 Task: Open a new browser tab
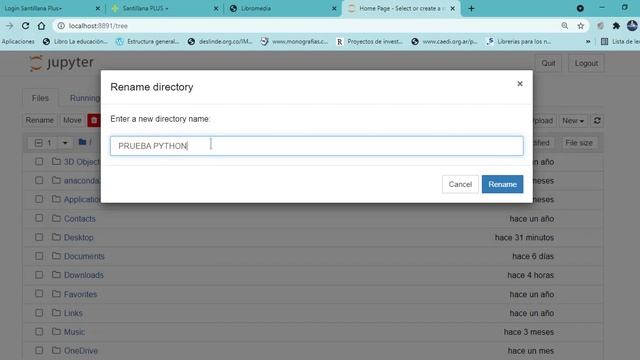[x=471, y=8]
